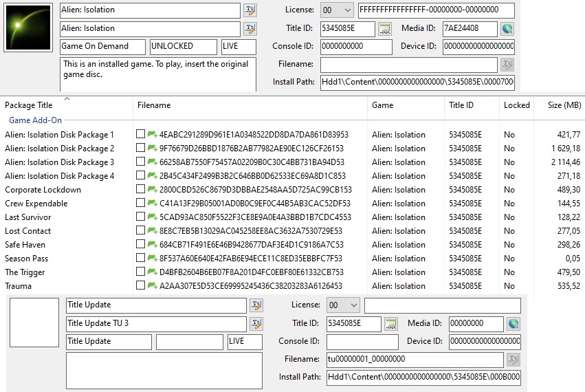Image resolution: width=585 pixels, height=392 pixels.
Task: Tick the Corporate Lockdown checkbox
Action: [140, 189]
